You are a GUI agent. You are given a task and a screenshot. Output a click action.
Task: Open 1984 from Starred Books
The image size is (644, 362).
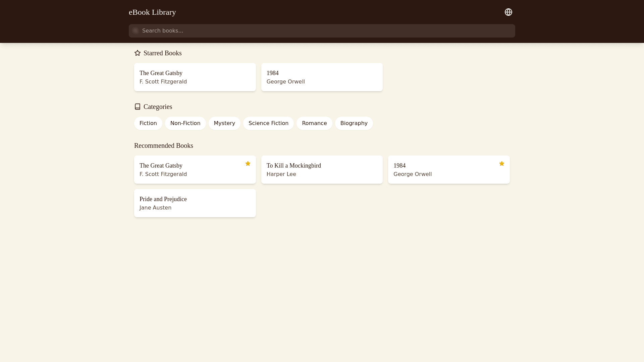322,77
